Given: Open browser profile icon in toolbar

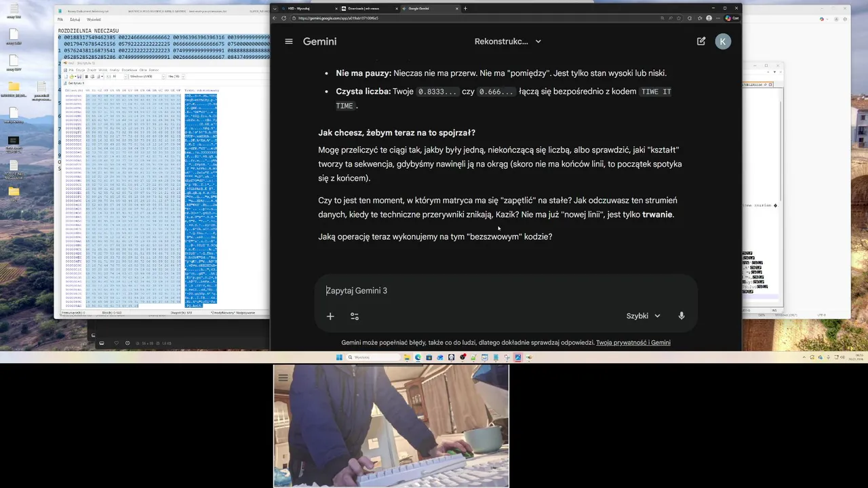Looking at the screenshot, I should pos(709,18).
